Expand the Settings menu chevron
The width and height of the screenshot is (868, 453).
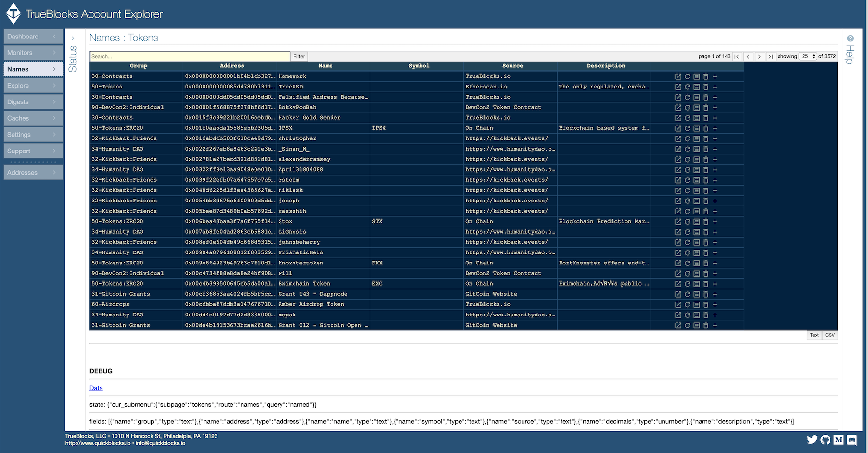(x=54, y=135)
